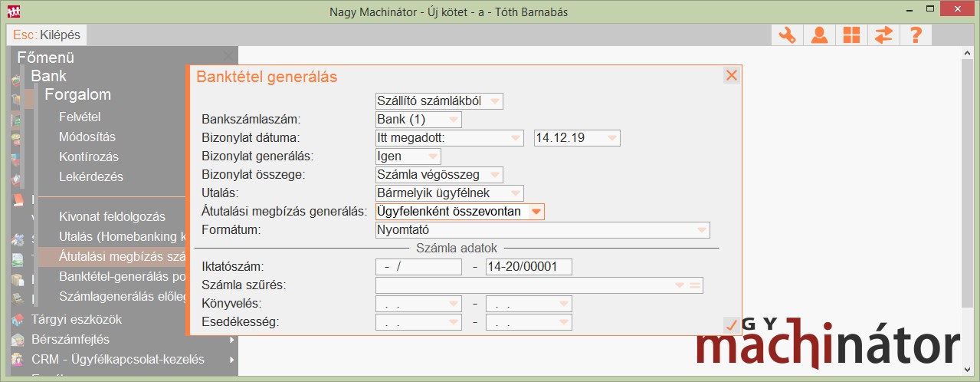Click the Esc: Kilépés button
Screen dimensions: 980x382
point(47,35)
